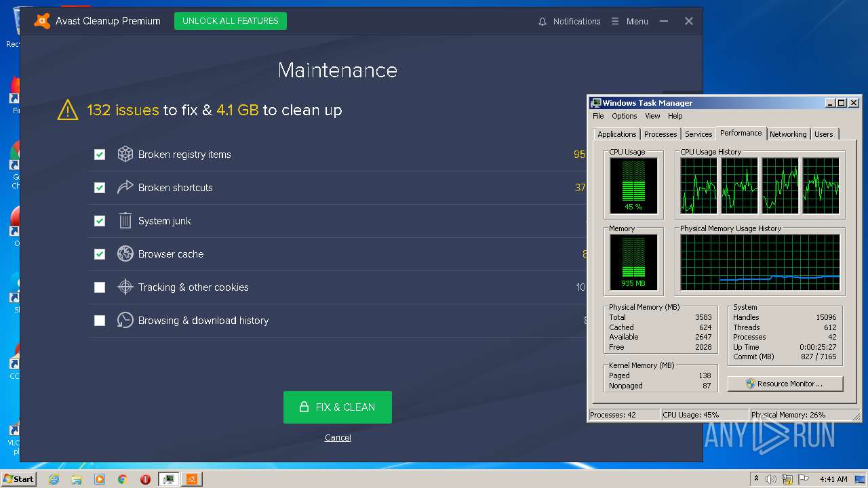Open Opera browser from taskbar
This screenshot has height=488, width=868.
(x=145, y=479)
